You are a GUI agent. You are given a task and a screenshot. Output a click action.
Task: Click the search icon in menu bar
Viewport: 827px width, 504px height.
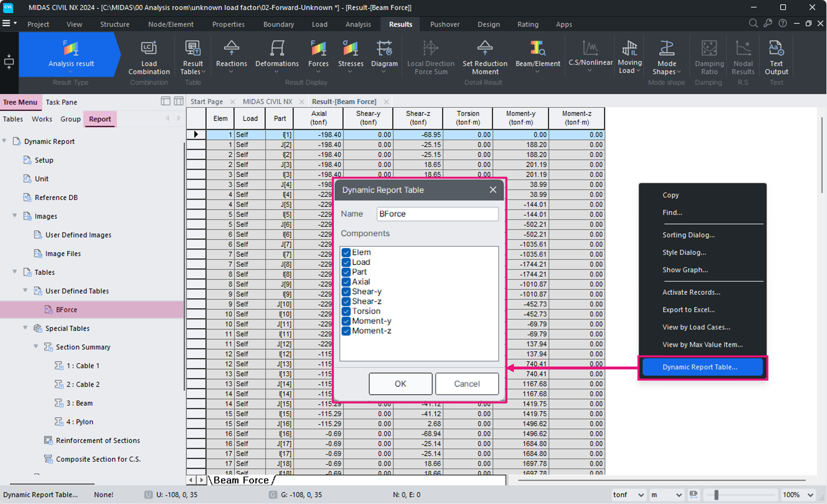[753, 23]
